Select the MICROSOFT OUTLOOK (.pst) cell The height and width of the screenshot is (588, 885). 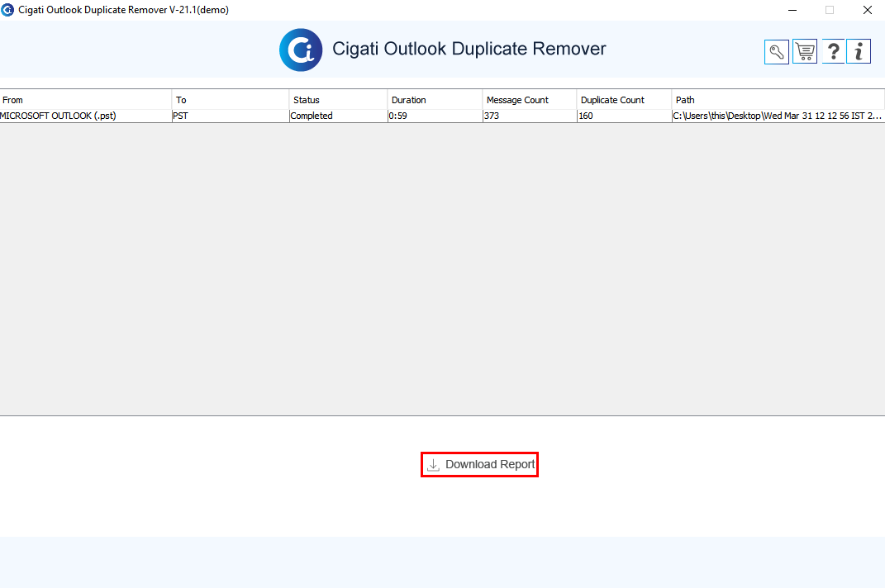click(86, 116)
